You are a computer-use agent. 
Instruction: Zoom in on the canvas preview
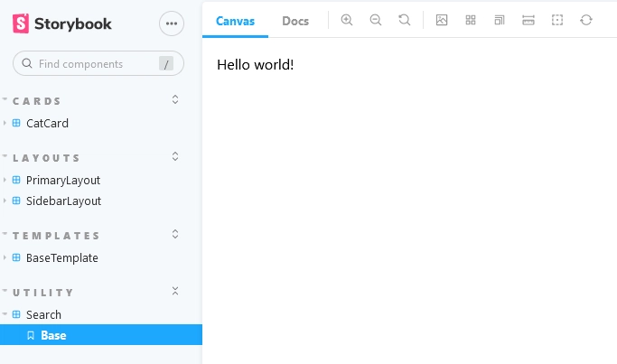(x=347, y=20)
